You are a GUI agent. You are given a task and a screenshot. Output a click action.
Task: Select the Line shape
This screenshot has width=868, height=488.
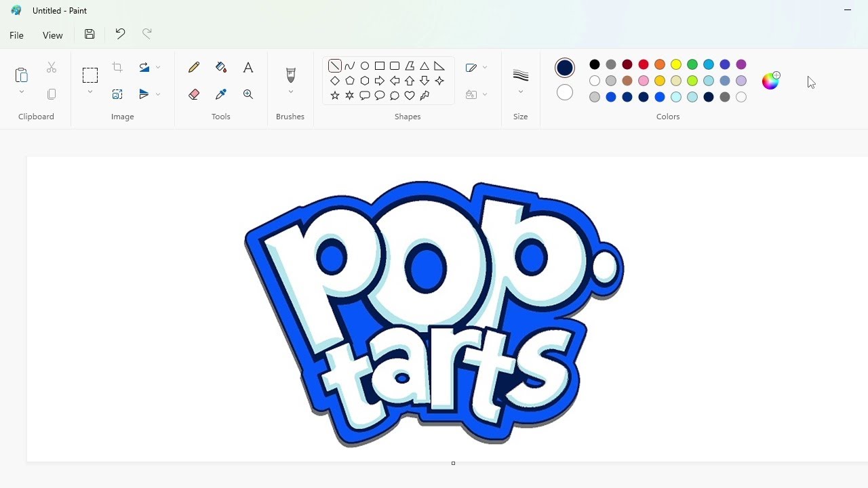tap(335, 66)
